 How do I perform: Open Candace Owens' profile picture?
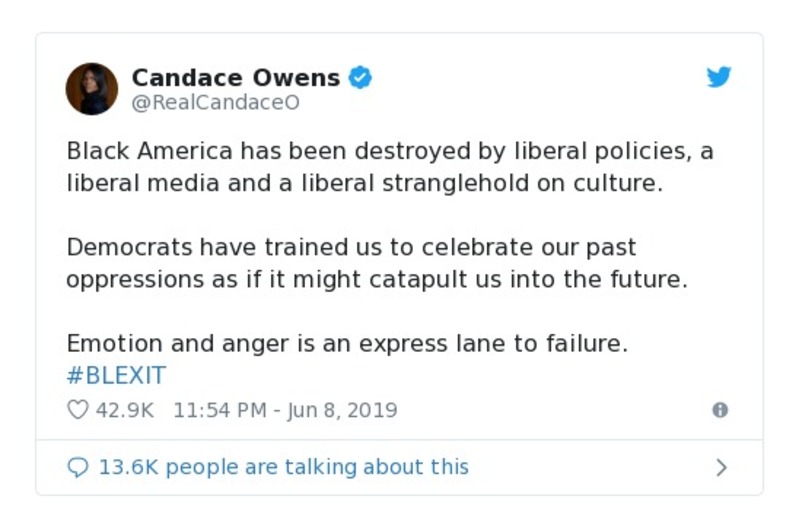click(92, 88)
